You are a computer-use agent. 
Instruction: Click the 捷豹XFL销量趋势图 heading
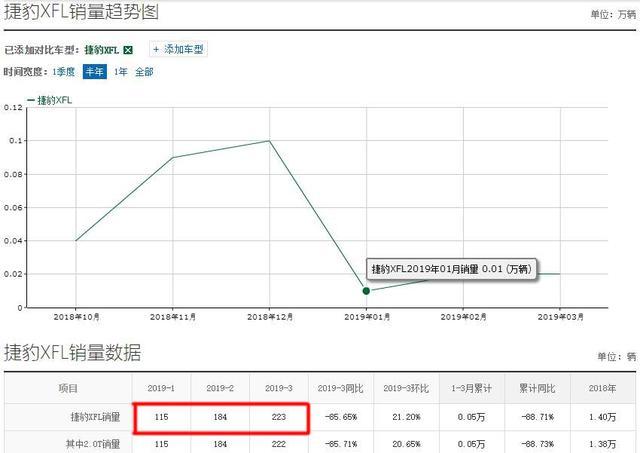pos(81,11)
